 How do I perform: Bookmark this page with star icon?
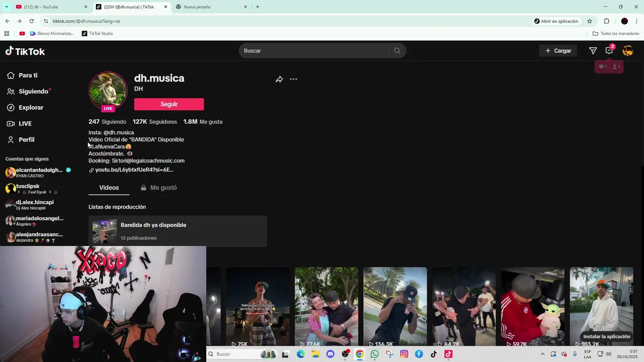590,21
